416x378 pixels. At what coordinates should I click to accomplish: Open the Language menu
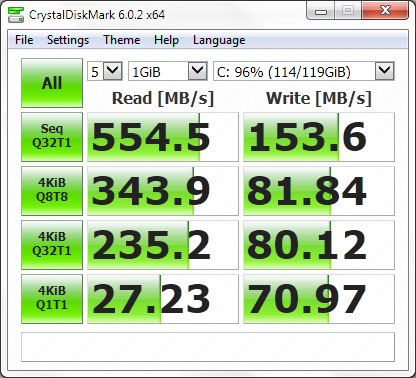(219, 40)
